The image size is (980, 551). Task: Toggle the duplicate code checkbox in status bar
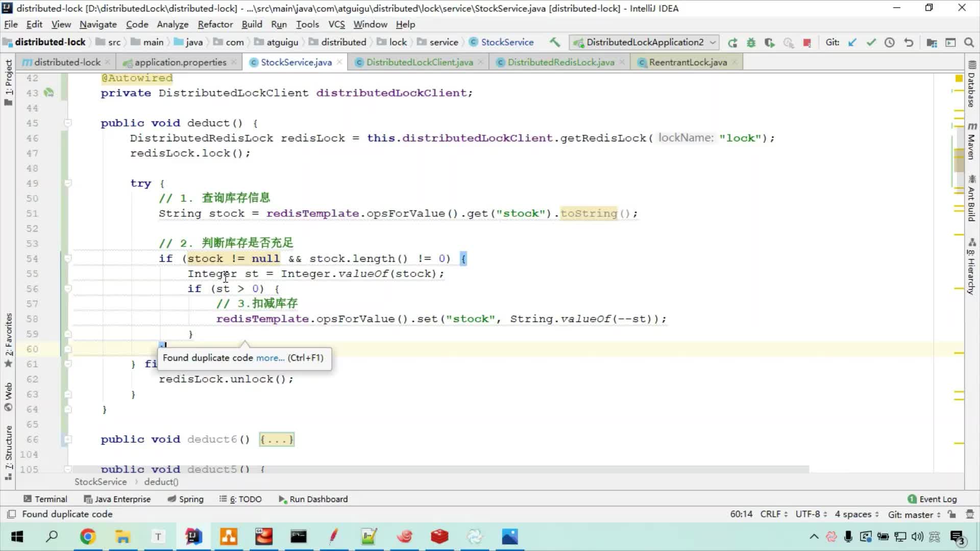point(13,514)
